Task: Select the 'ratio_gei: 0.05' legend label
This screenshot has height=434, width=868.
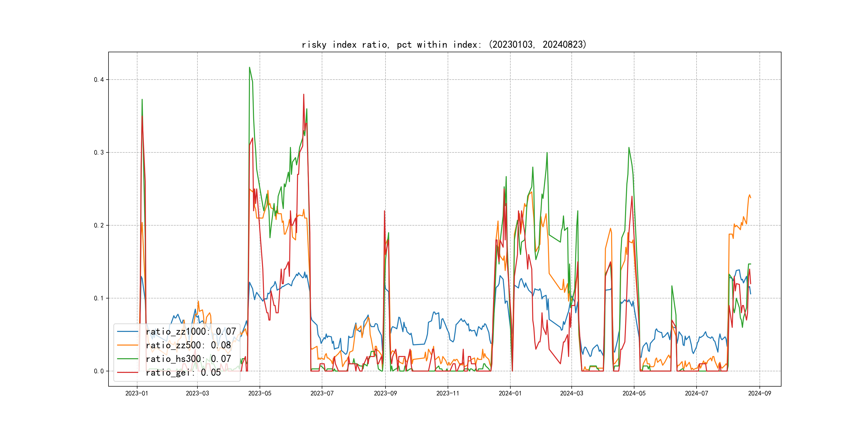Action: click(x=183, y=372)
